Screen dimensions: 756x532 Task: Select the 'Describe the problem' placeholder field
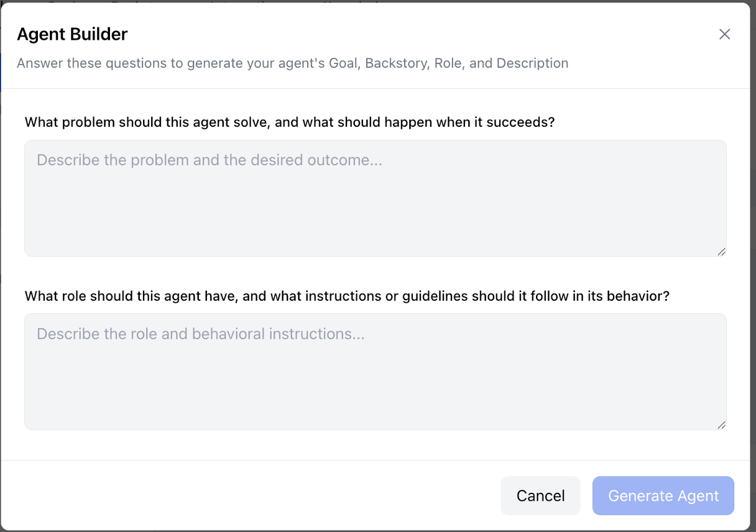(375, 198)
